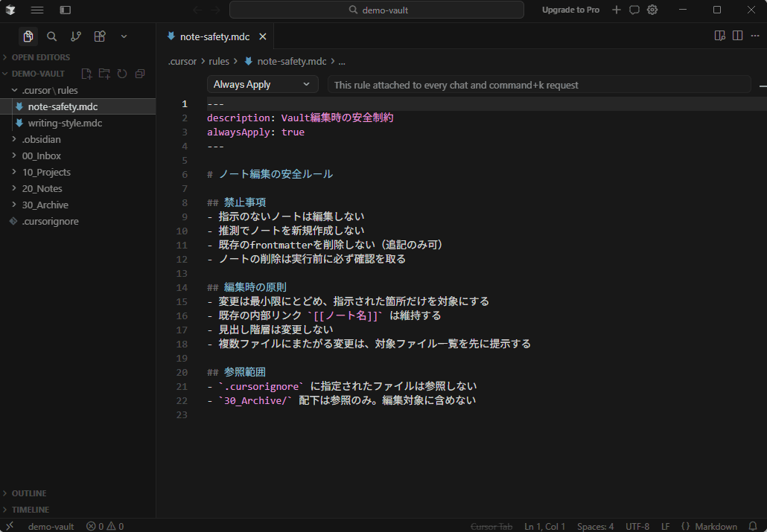Start a new chat with plus icon
Viewport: 767px width, 532px height.
tap(617, 10)
